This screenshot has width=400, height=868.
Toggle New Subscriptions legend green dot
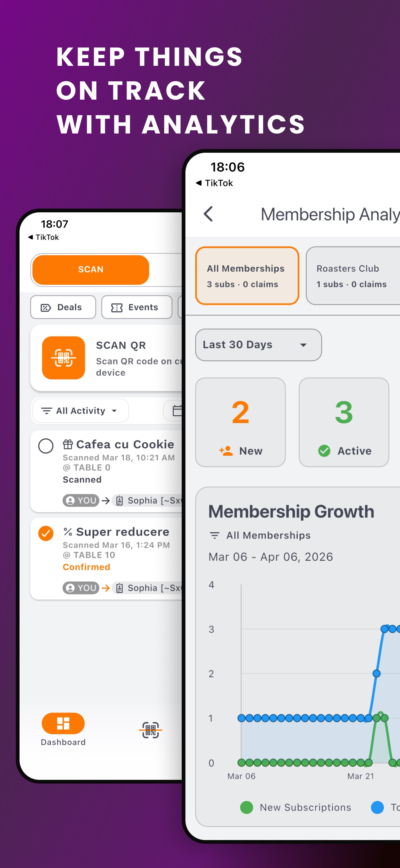[247, 807]
